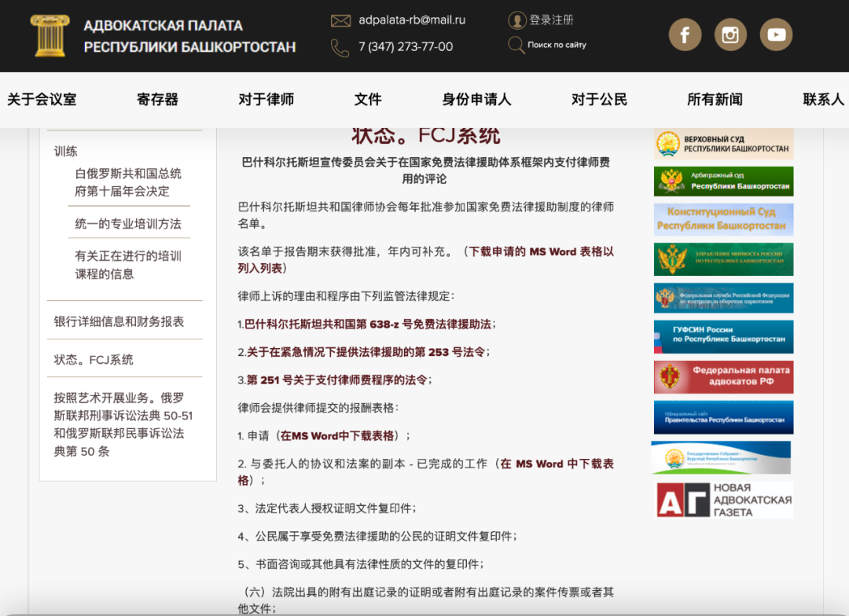This screenshot has height=616, width=849.
Task: Open the 关于会议室 menu
Action: coord(42,100)
